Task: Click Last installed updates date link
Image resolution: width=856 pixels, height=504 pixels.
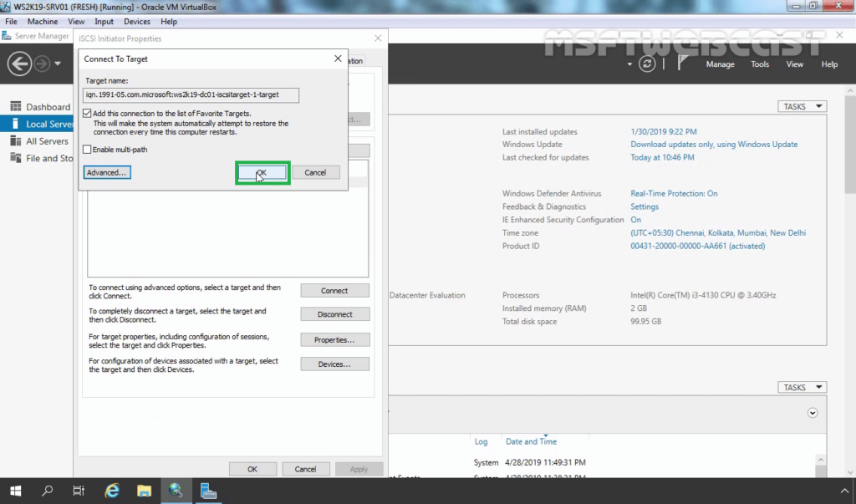Action: (663, 131)
